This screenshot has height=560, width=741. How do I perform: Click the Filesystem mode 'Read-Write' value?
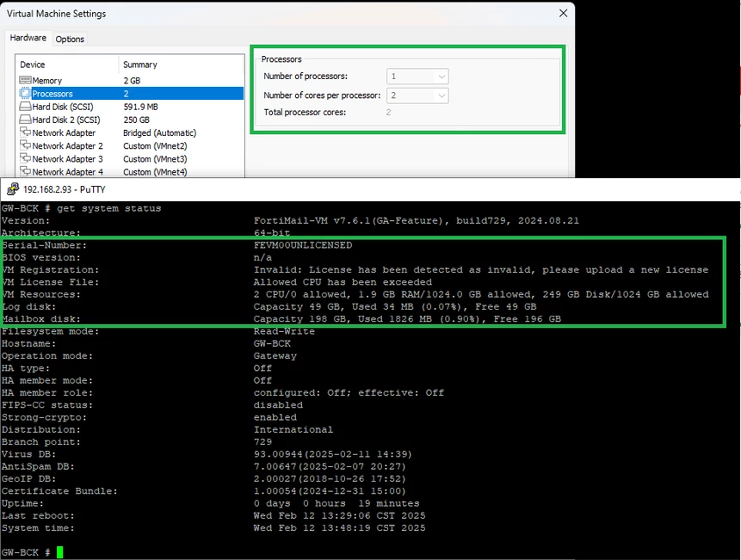(284, 331)
